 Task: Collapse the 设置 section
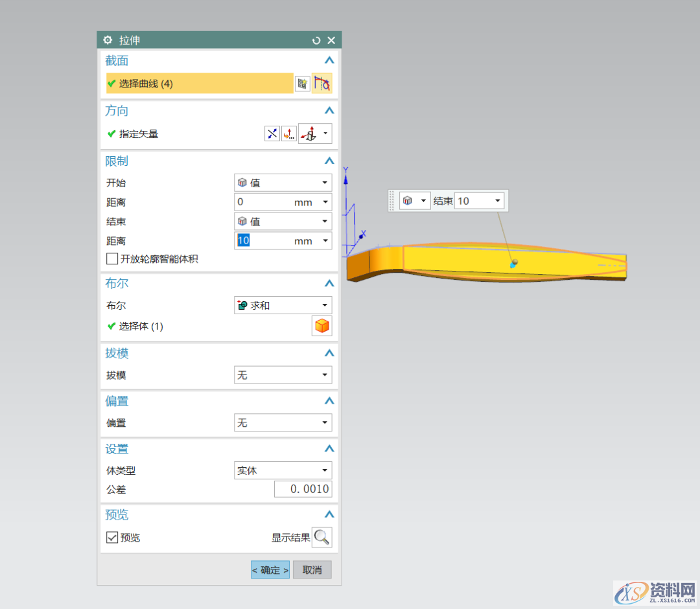(x=329, y=448)
